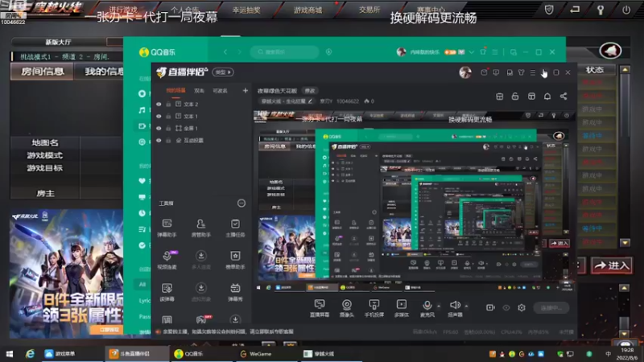Click the audio recognition icon in QQ音乐
The width and height of the screenshot is (644, 362).
click(328, 51)
